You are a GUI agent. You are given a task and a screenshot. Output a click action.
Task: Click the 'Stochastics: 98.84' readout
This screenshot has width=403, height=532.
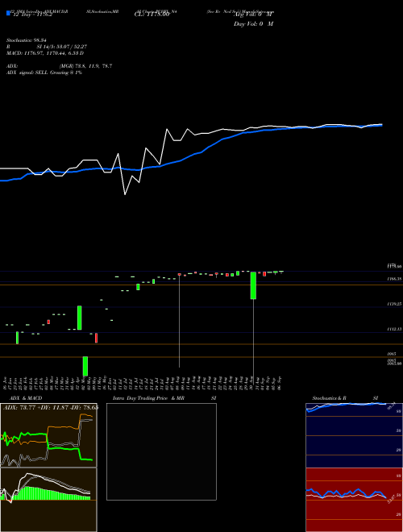26,40
